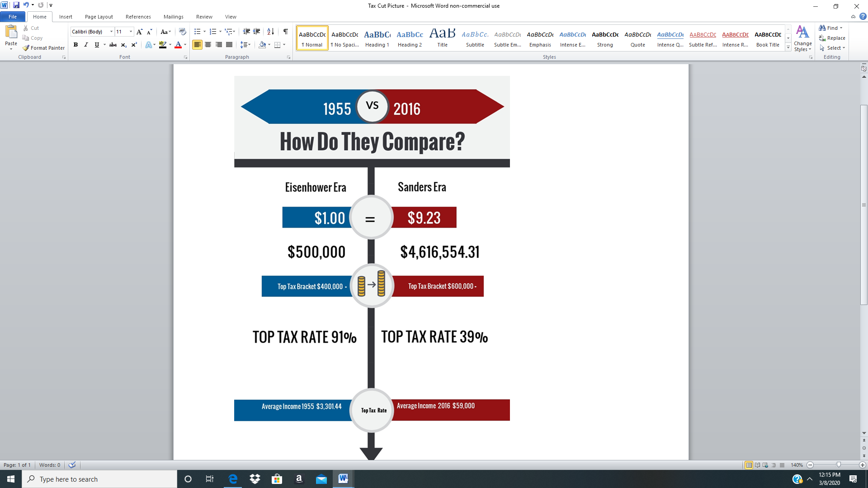Click the Sort A-Z icon

[270, 32]
